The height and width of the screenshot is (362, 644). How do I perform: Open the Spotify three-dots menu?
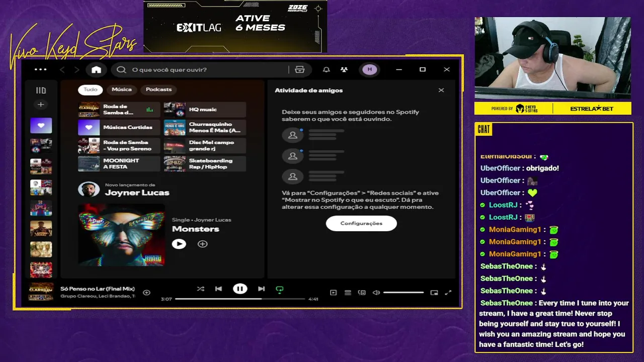pos(41,69)
